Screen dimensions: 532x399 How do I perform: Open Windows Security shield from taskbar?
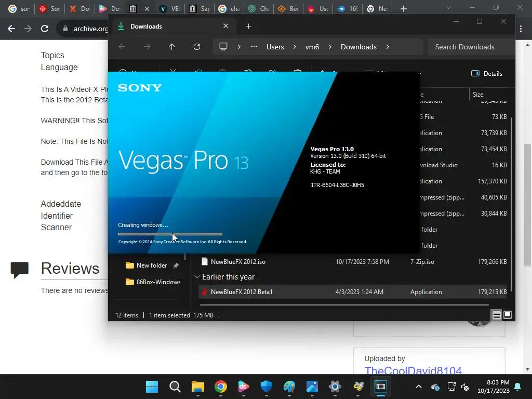coord(267,387)
